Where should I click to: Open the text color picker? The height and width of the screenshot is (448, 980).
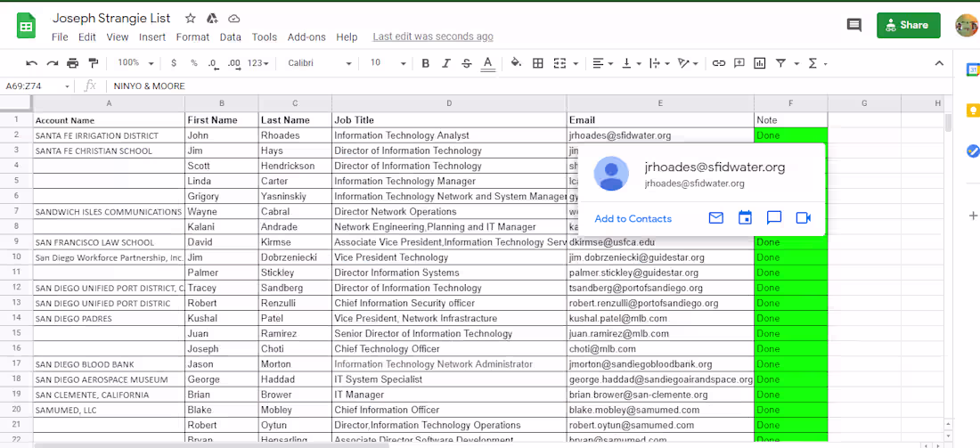click(x=488, y=63)
